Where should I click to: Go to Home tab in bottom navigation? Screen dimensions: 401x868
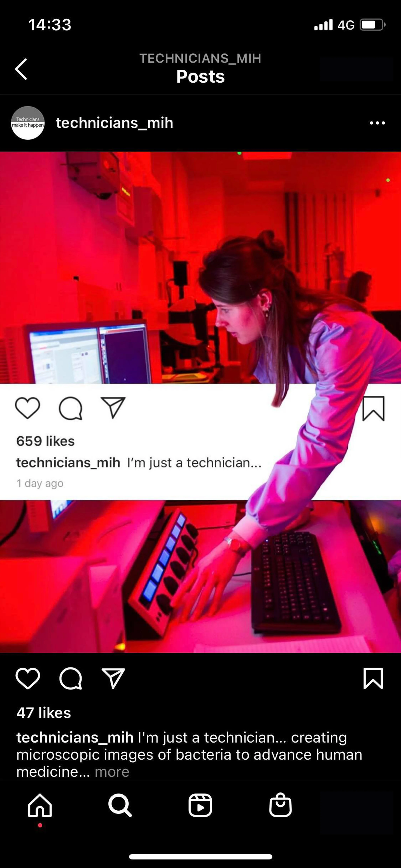click(x=40, y=805)
